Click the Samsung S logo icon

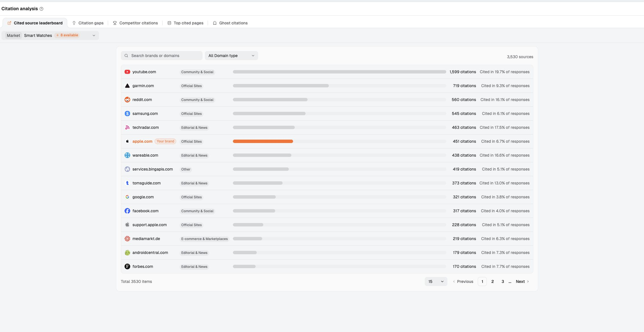127,114
